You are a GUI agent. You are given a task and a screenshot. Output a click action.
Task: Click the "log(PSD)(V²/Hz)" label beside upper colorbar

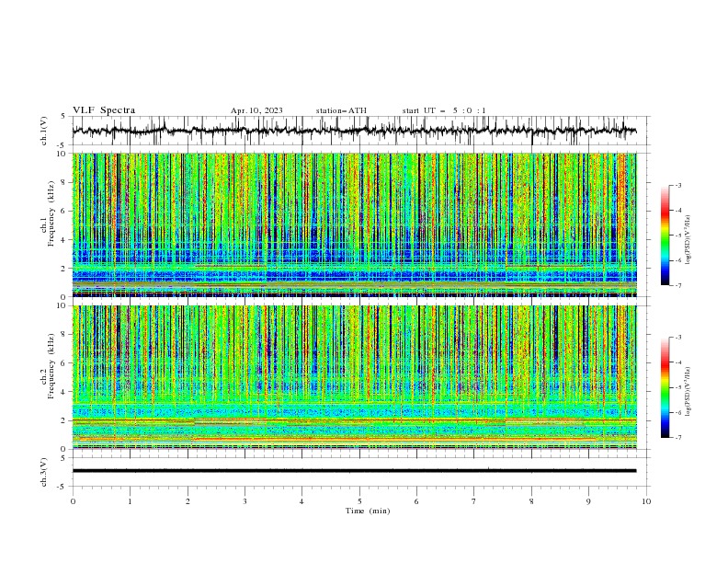tap(688, 240)
